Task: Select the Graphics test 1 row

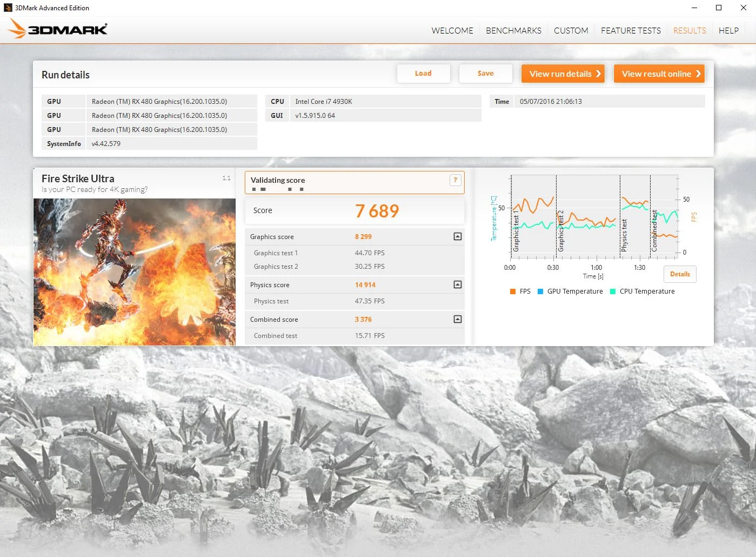Action: coord(354,253)
